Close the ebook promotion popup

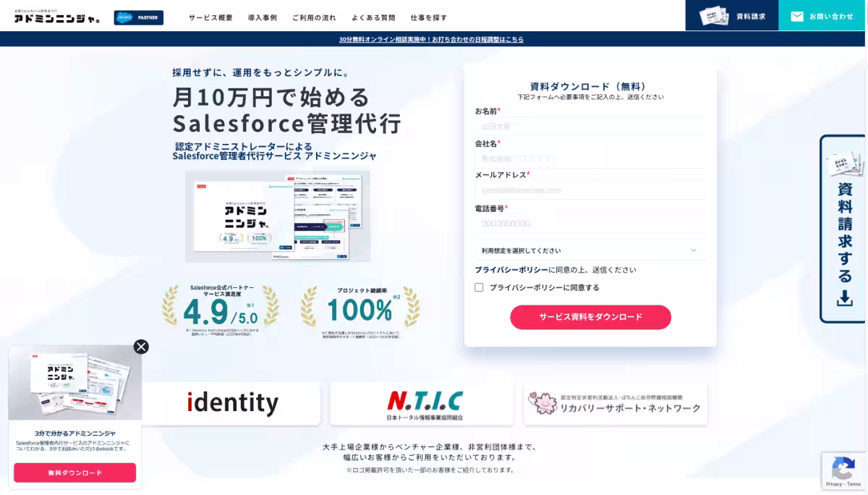click(140, 347)
